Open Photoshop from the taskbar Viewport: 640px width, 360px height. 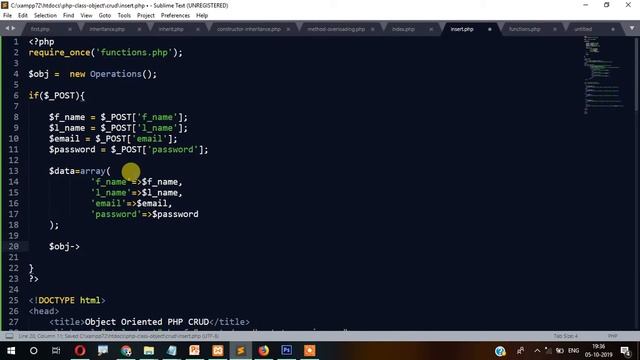pos(287,351)
